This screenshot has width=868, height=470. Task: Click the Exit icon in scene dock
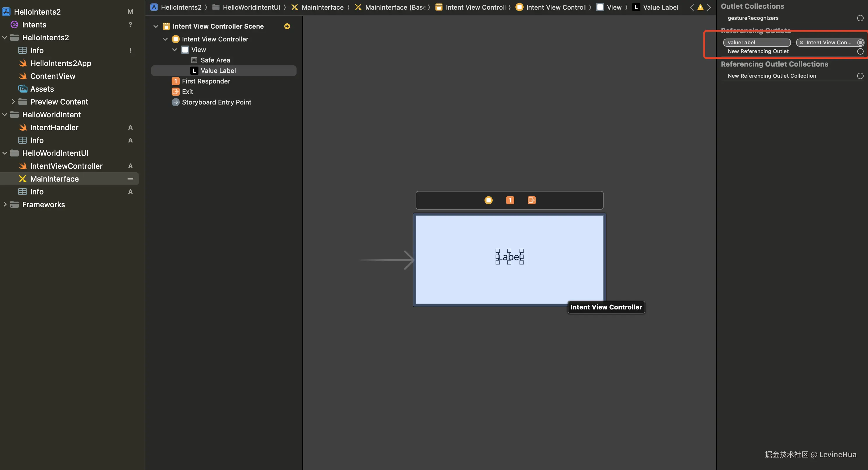531,201
